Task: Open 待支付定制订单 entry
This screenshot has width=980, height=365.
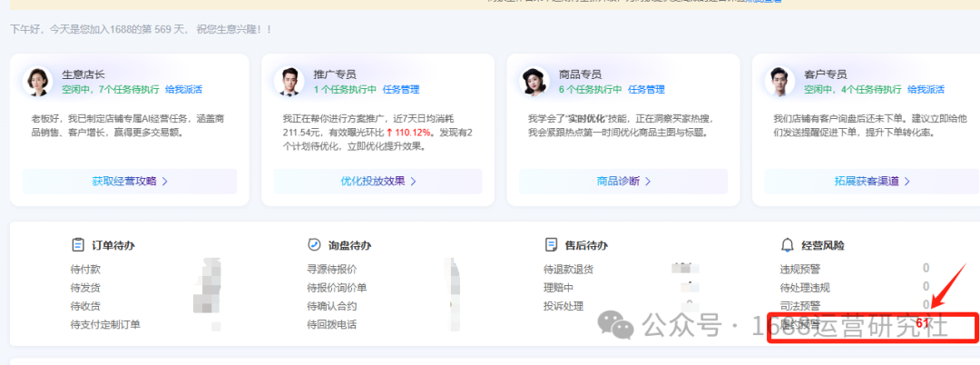Action: [105, 324]
